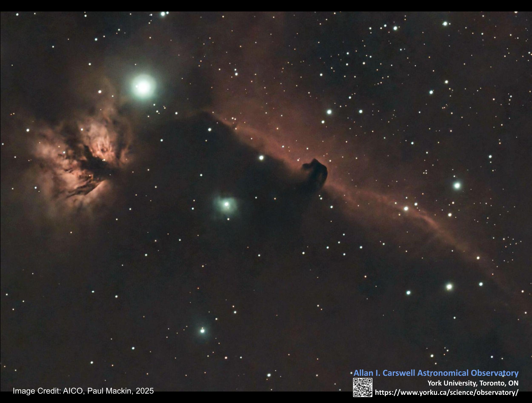The height and width of the screenshot is (403, 532).
Task: Click the York University, Toronto, ON text
Action: (x=473, y=383)
